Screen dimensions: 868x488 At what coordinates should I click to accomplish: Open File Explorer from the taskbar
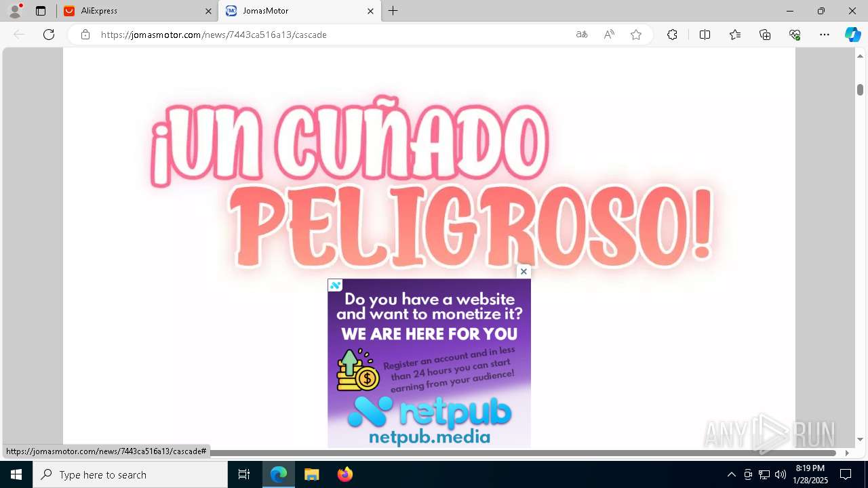tap(311, 474)
